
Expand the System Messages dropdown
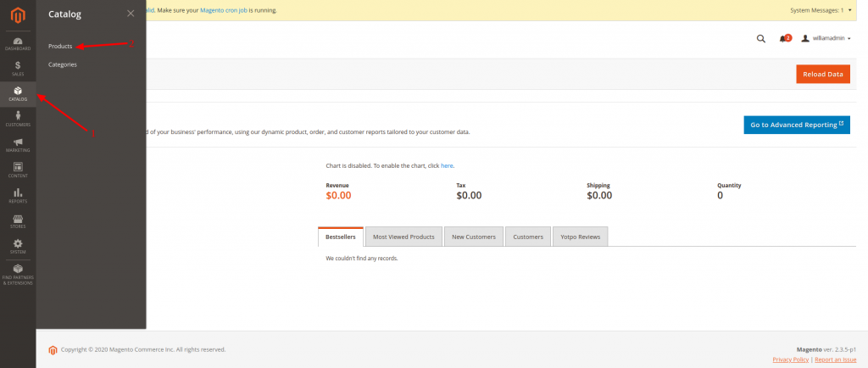click(x=814, y=10)
